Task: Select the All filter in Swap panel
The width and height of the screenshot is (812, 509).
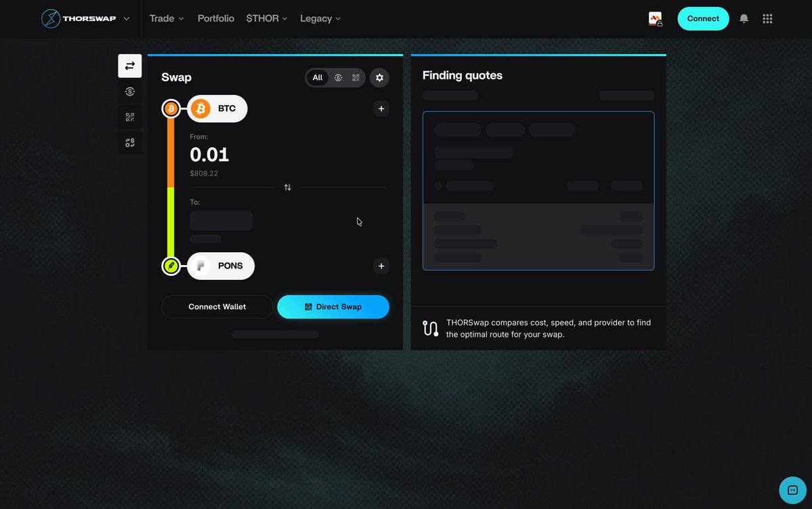Action: [318, 78]
